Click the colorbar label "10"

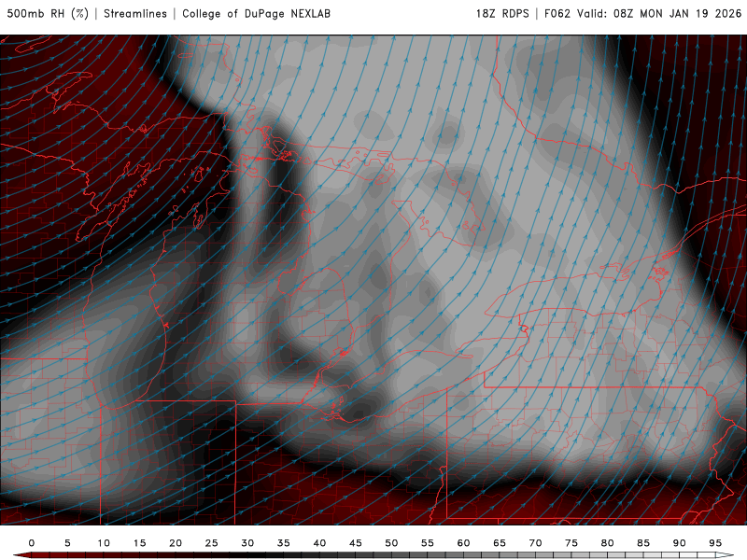pyautogui.click(x=104, y=543)
